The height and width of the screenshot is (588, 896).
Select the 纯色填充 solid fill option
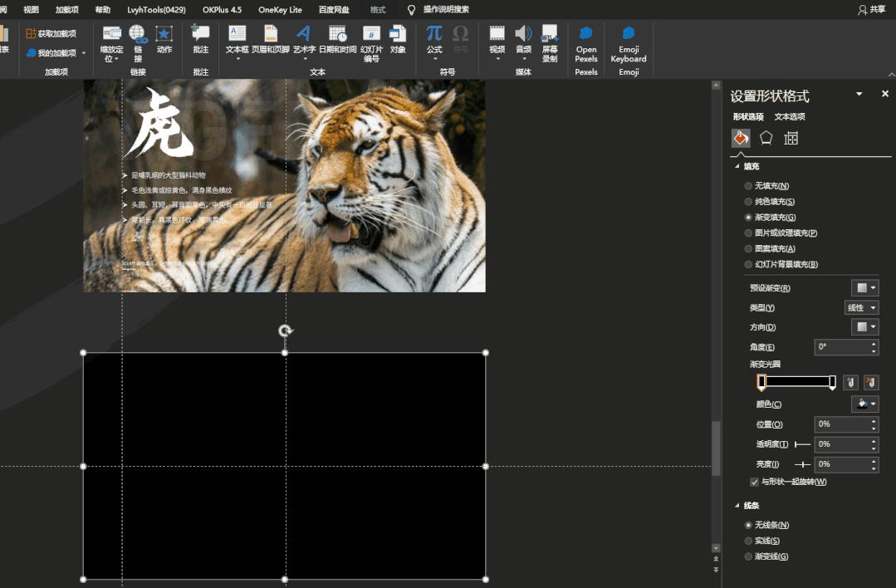click(749, 202)
